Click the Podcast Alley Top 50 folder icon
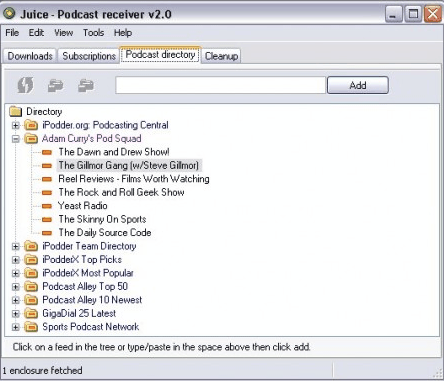The width and height of the screenshot is (444, 381). [31, 287]
